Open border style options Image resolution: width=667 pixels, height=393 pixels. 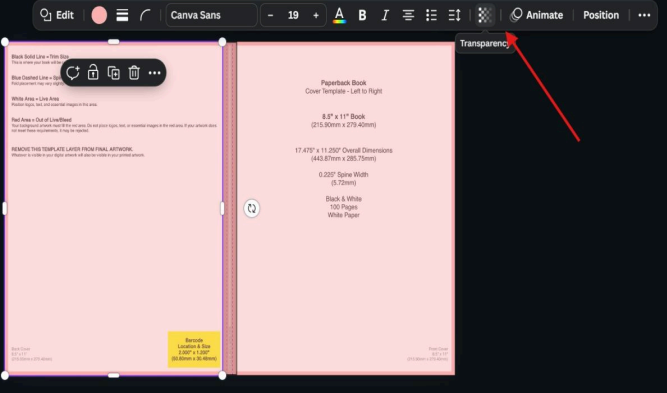coord(122,15)
